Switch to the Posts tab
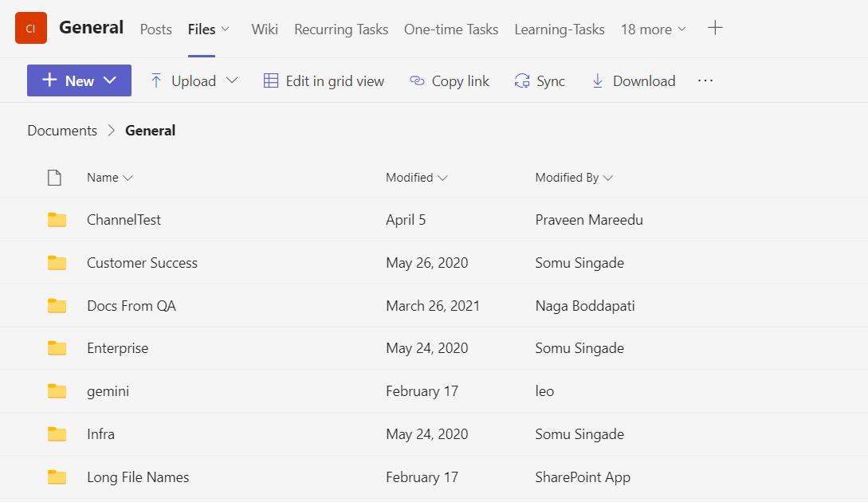 155,29
